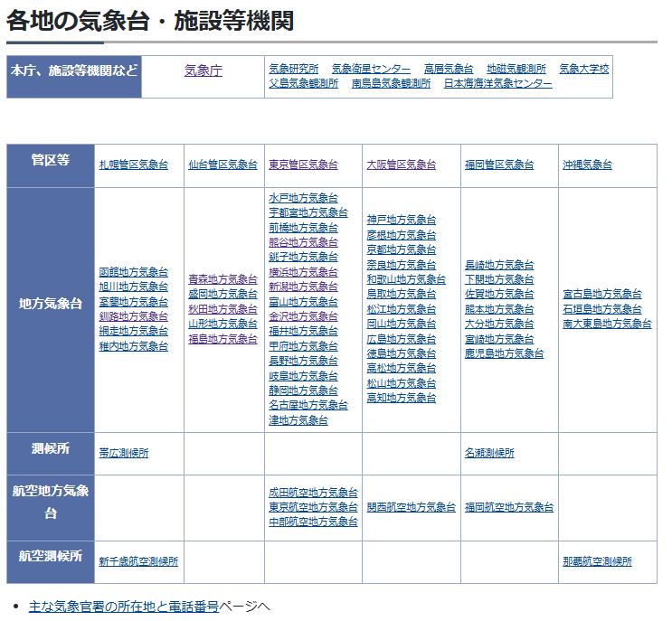The image size is (672, 621).
Task: Open 日本海海洋気象センター link
Action: point(498,83)
